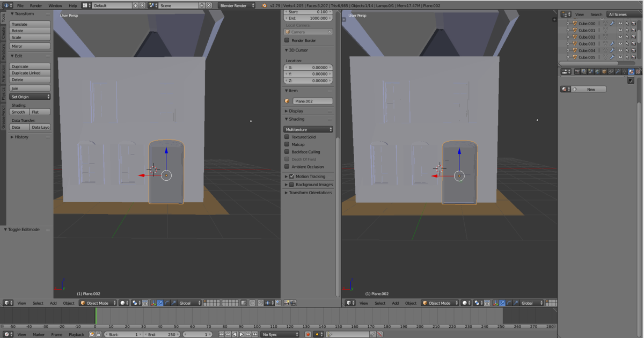The height and width of the screenshot is (338, 644).
Task: Select rotate manipulator arc in left viewport header
Action: [167, 303]
